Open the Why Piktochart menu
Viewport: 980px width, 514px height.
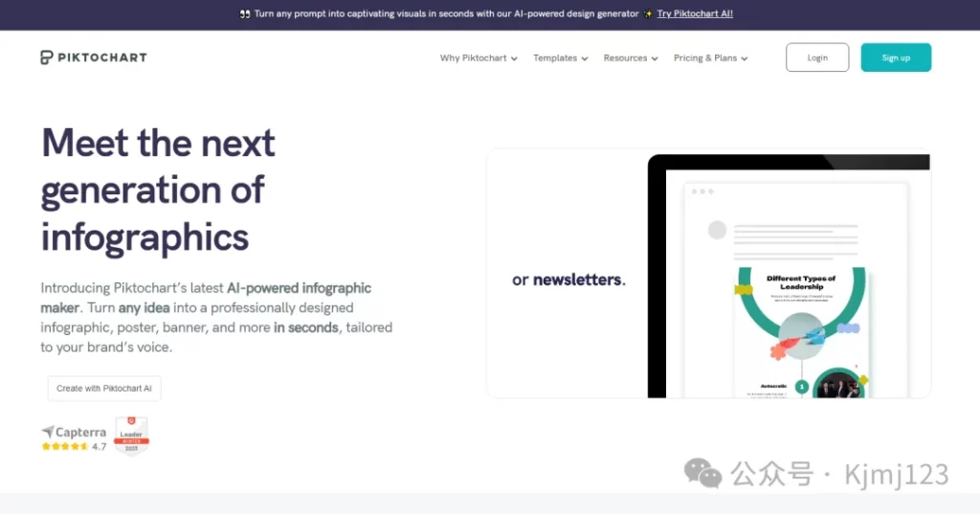click(x=479, y=57)
